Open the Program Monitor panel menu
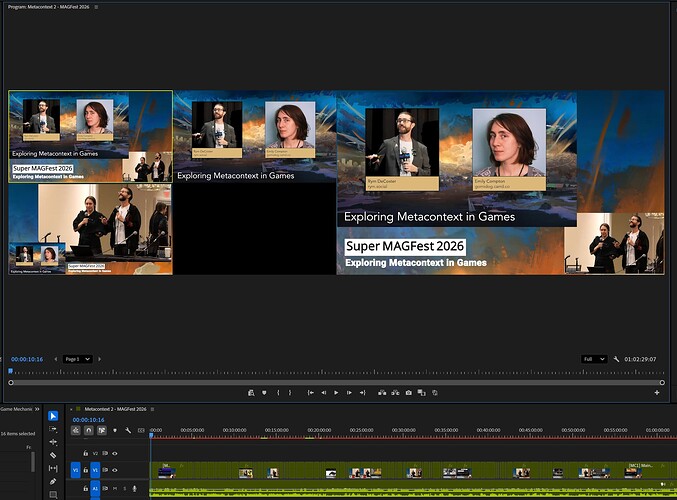Viewport: 677px width, 500px height. tap(96, 7)
